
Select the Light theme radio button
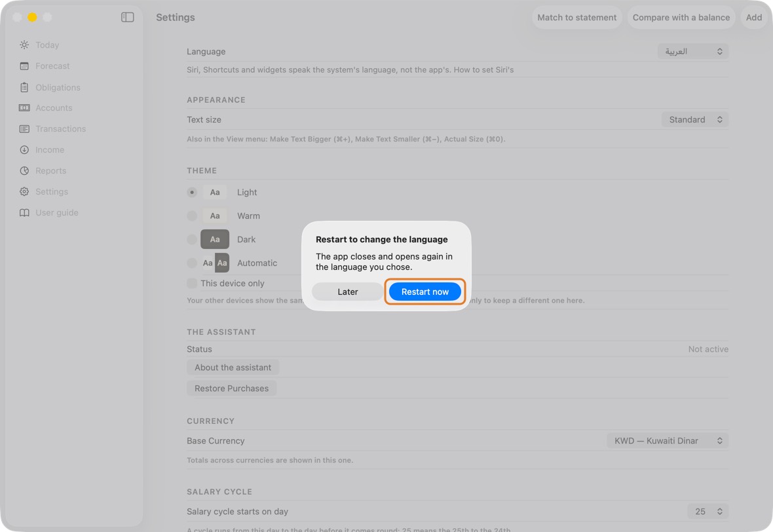coord(192,192)
